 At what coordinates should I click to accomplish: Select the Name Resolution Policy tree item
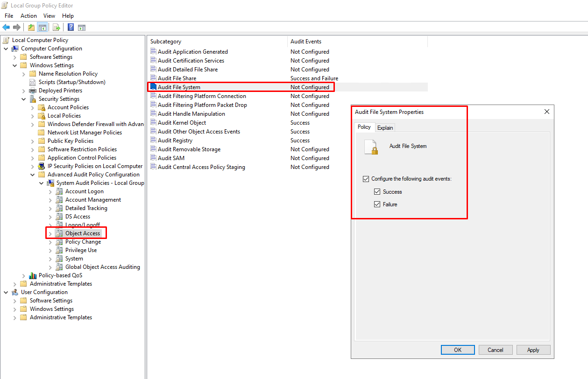coord(68,74)
